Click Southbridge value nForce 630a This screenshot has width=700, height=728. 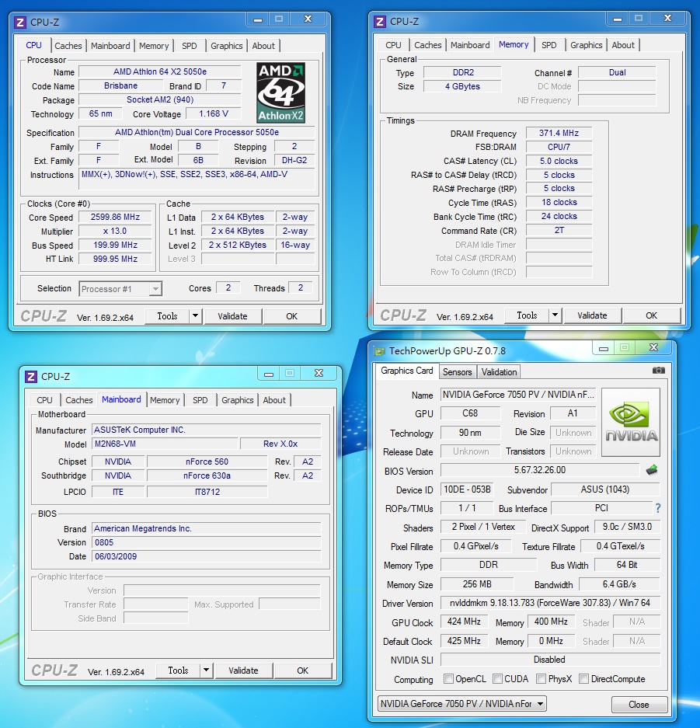coord(207,475)
